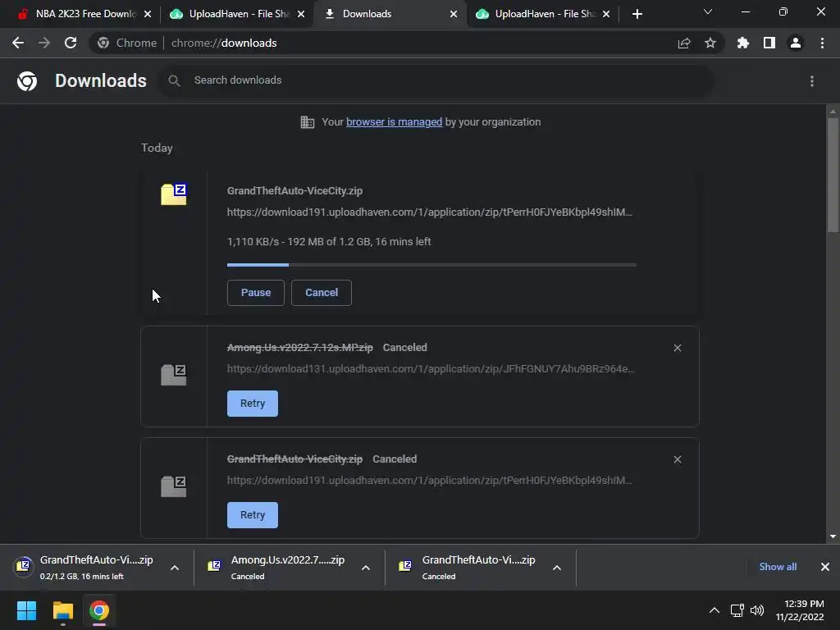Click the page vertical scrollbar thumb
Image resolution: width=840 pixels, height=630 pixels.
pos(833,175)
